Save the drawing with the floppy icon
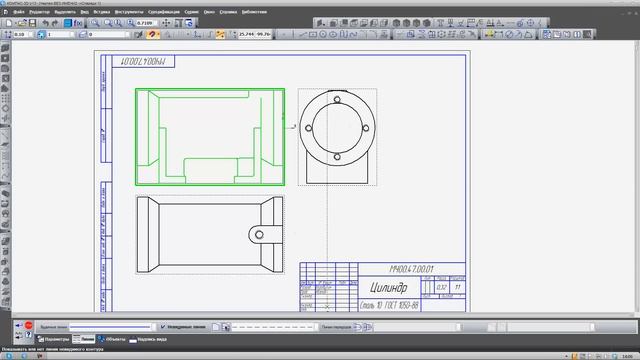Screen dimensions: 640x360 pos(32,23)
